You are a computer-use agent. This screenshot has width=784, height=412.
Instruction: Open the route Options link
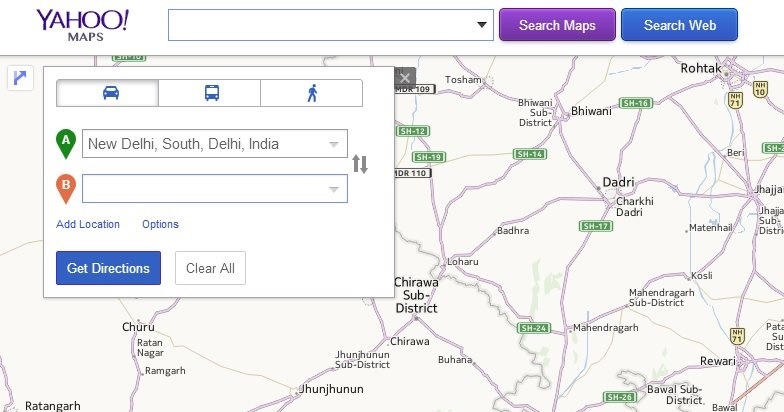click(160, 224)
